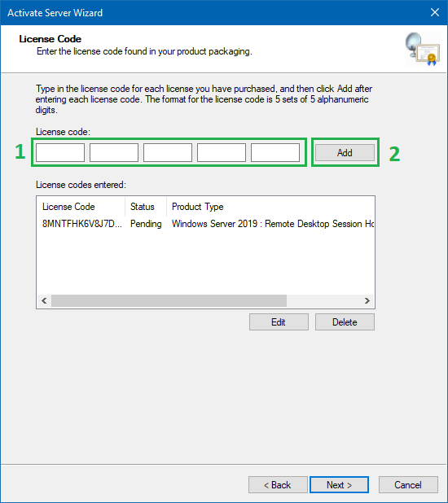Click the horizontal scrollbar thumb in list
The image size is (448, 503).
tap(169, 300)
